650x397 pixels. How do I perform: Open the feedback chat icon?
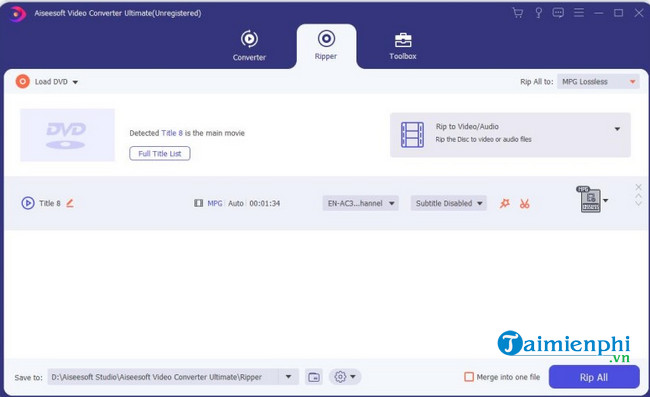click(558, 13)
